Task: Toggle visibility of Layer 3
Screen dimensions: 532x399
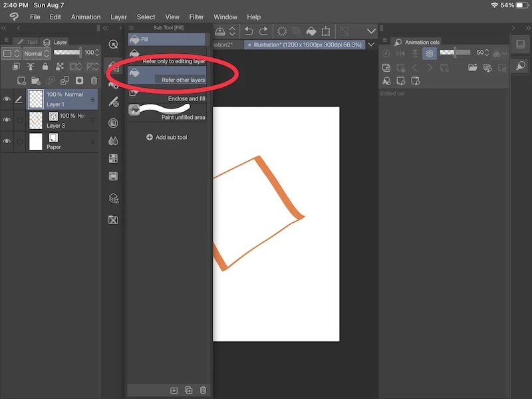Action: [7, 120]
